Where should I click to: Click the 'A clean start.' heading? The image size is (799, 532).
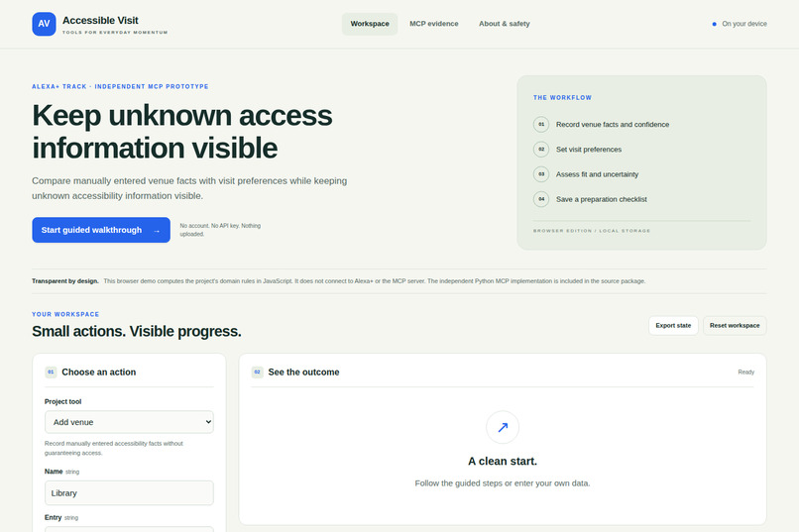[x=503, y=462]
